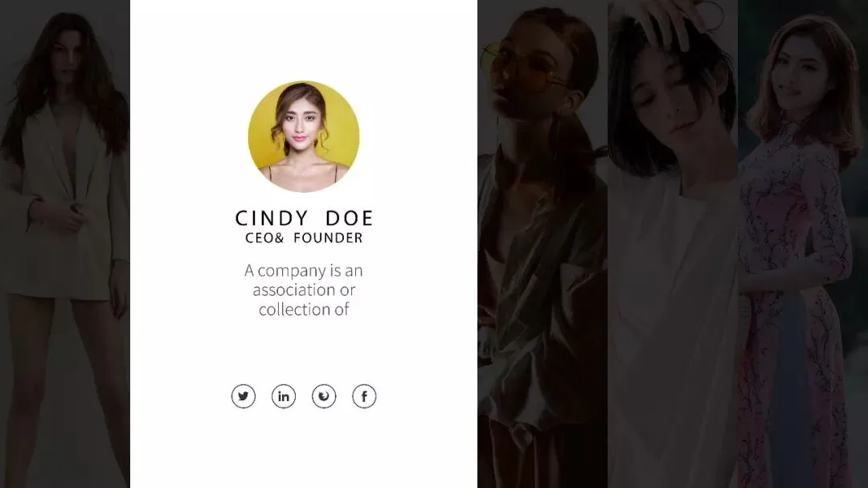Open dimmed photo of woman wearing sunglasses
The image size is (868, 488).
tap(542, 244)
